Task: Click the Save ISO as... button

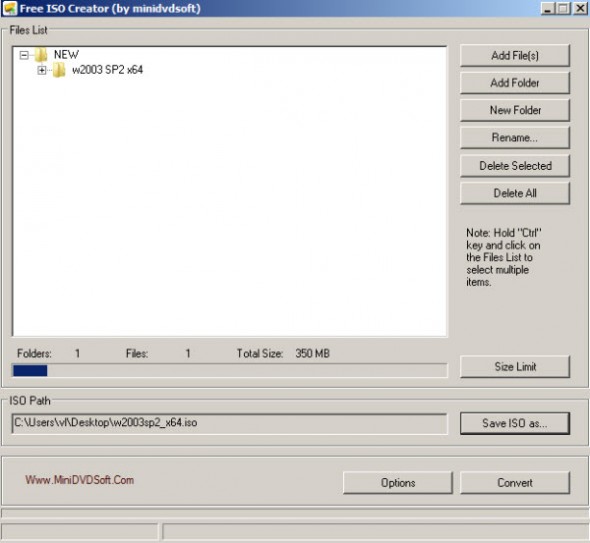Action: pos(515,423)
